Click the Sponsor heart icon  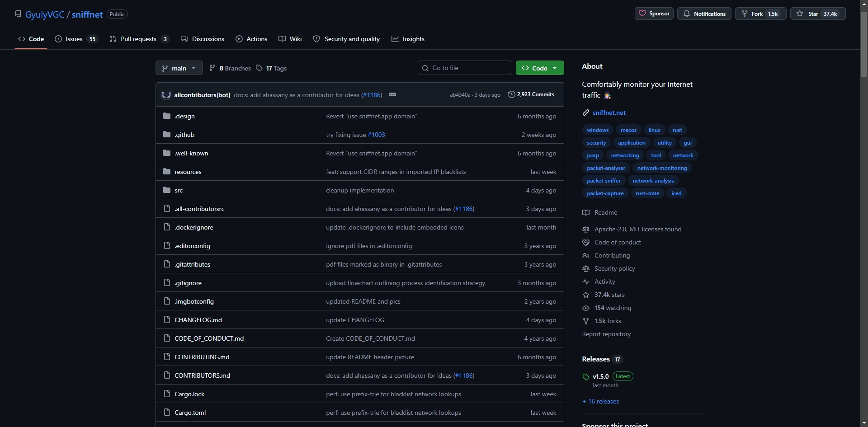pos(642,14)
